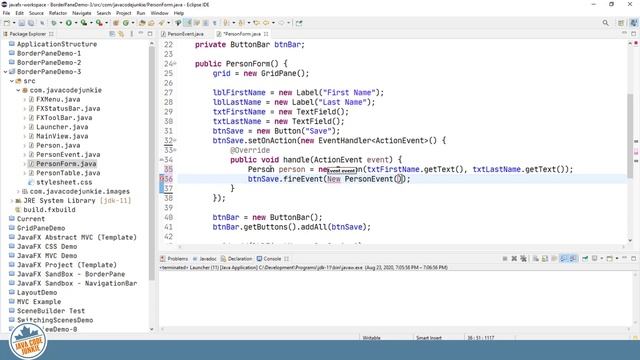This screenshot has width=640, height=360.
Task: Click the Open Type folder icon
Action: coord(142,23)
